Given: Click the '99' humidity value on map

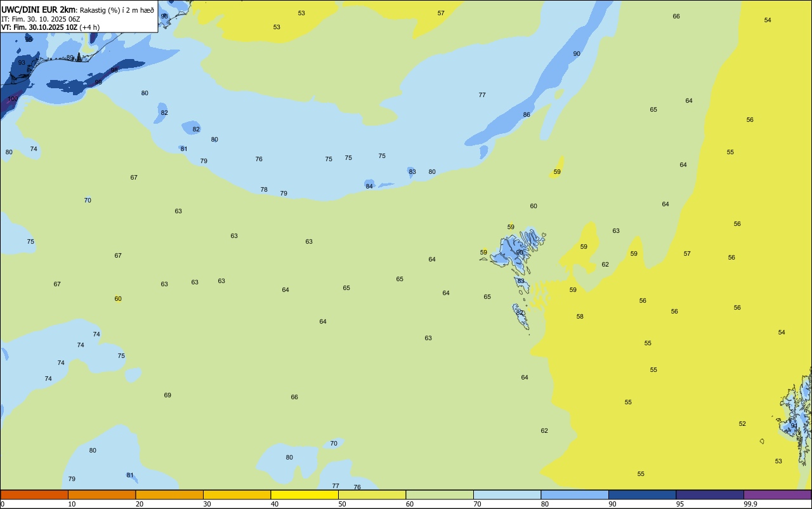Looking at the screenshot, I should 98,82.
